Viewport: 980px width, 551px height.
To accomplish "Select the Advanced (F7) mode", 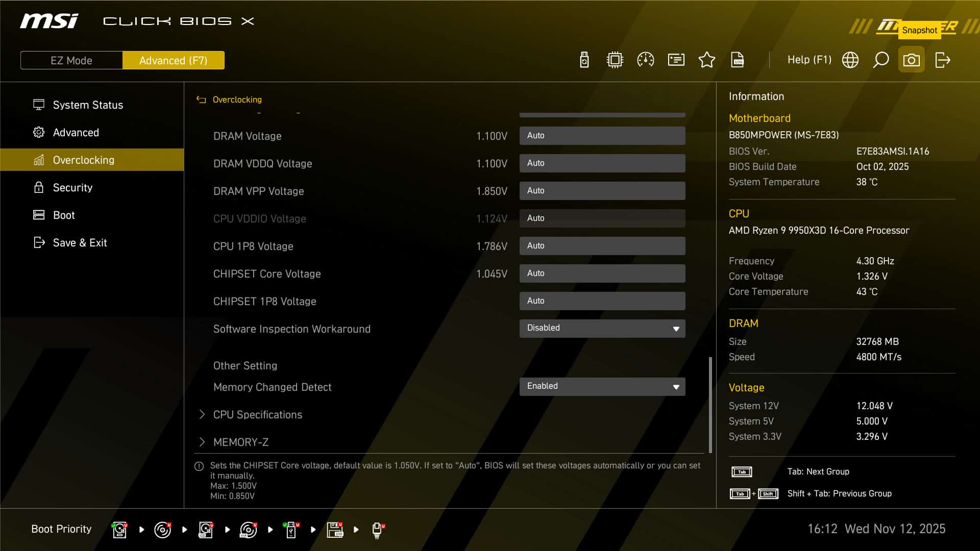I will (x=174, y=60).
